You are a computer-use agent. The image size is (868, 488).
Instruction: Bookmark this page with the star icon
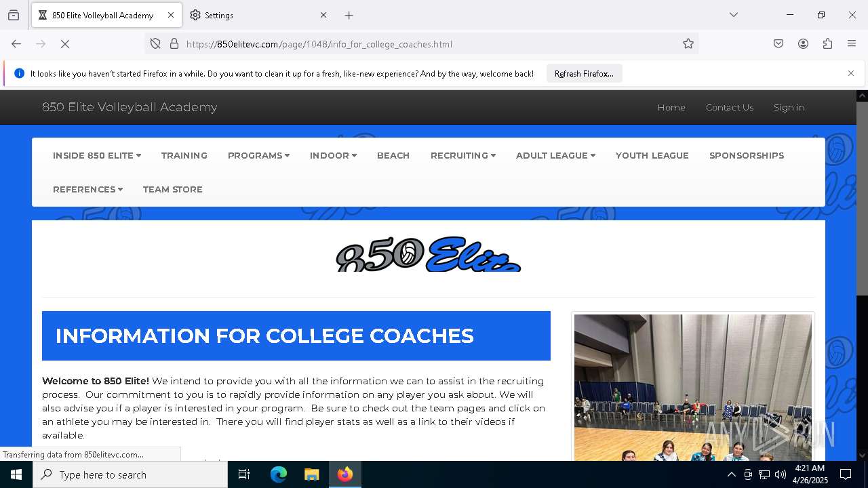tap(688, 44)
